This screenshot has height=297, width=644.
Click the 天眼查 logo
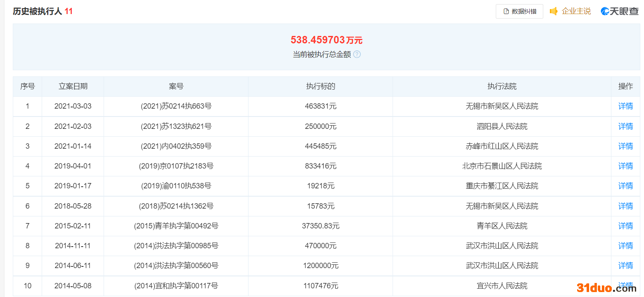(619, 11)
